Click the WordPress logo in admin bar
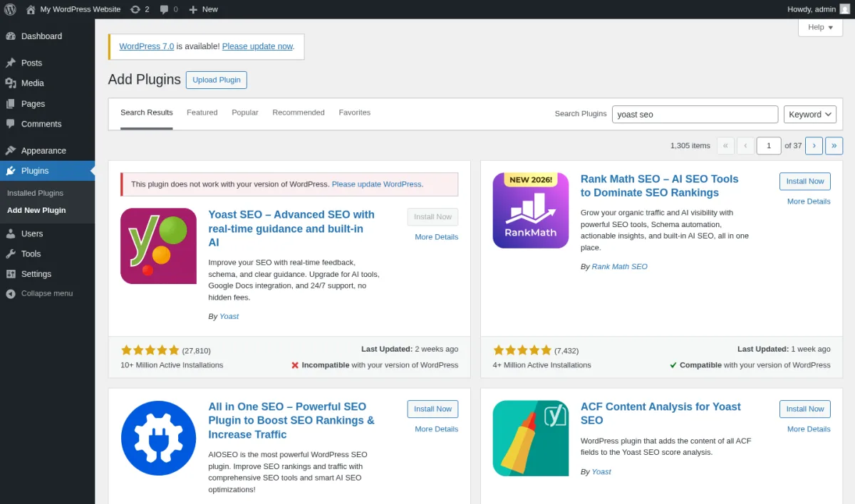855x504 pixels. pyautogui.click(x=10, y=9)
